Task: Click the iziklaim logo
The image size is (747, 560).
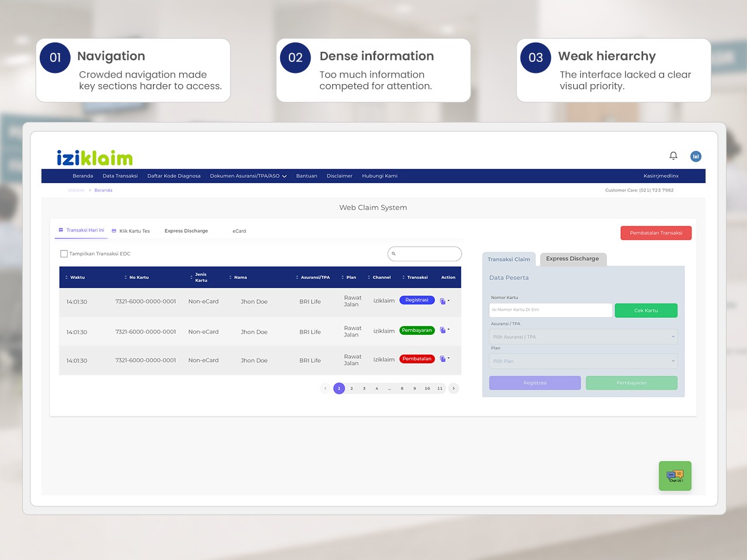Action: pyautogui.click(x=95, y=157)
